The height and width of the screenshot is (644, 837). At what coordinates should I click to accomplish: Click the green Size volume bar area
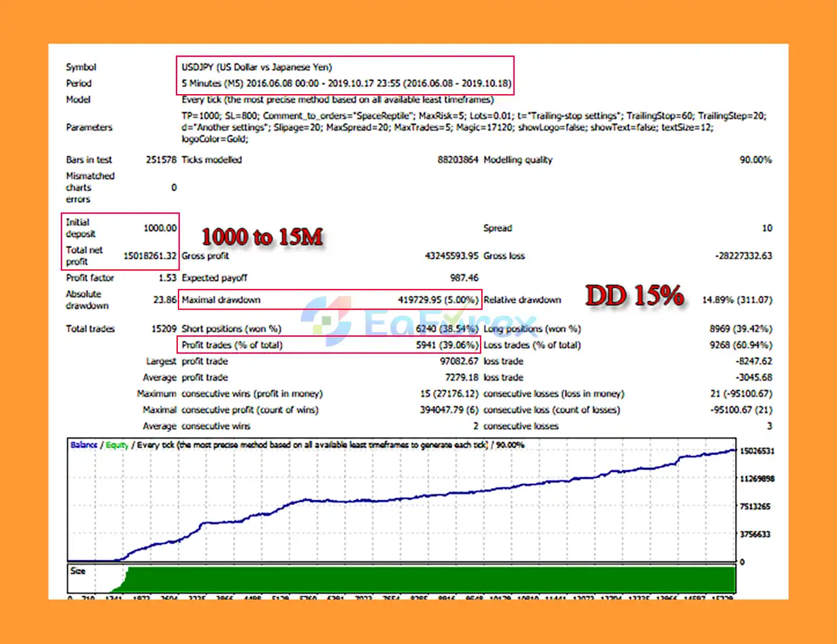[x=432, y=579]
